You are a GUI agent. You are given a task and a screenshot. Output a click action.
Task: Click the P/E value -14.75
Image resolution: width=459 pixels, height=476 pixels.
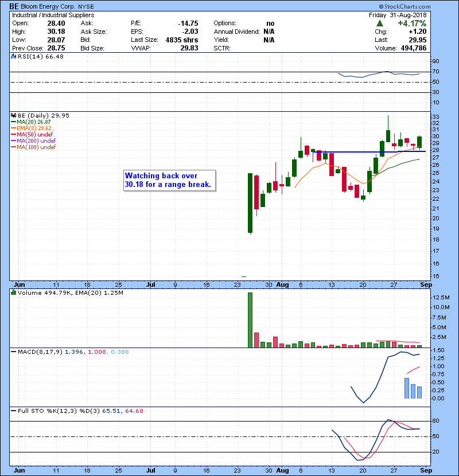tap(188, 24)
